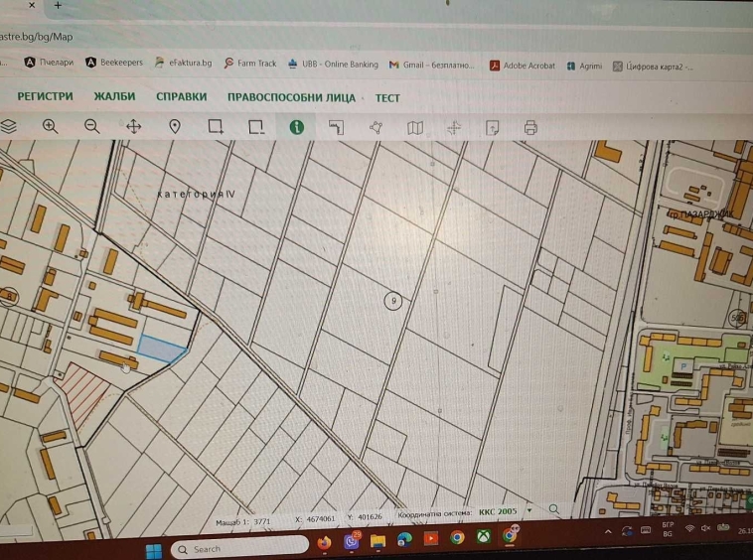Toggle the green info identify tool
This screenshot has width=753, height=560.
pyautogui.click(x=297, y=127)
